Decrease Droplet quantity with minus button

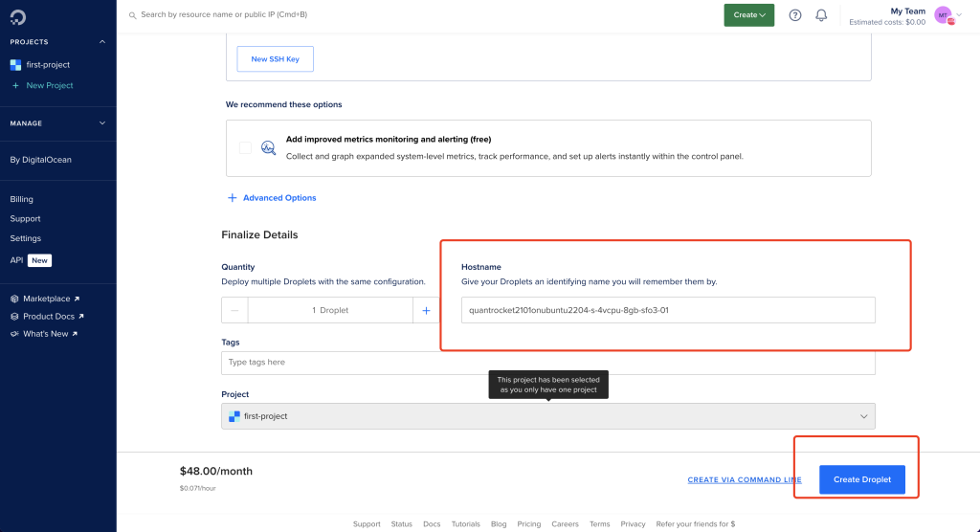pos(234,310)
